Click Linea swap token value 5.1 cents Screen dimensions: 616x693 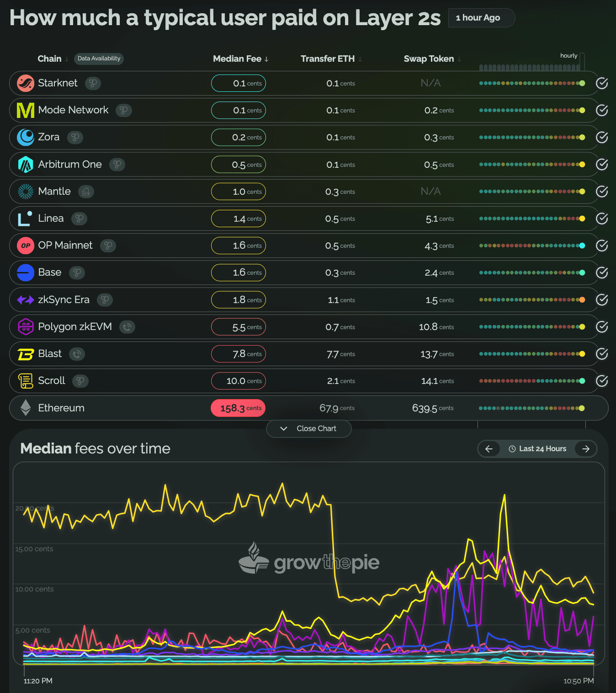click(x=440, y=219)
